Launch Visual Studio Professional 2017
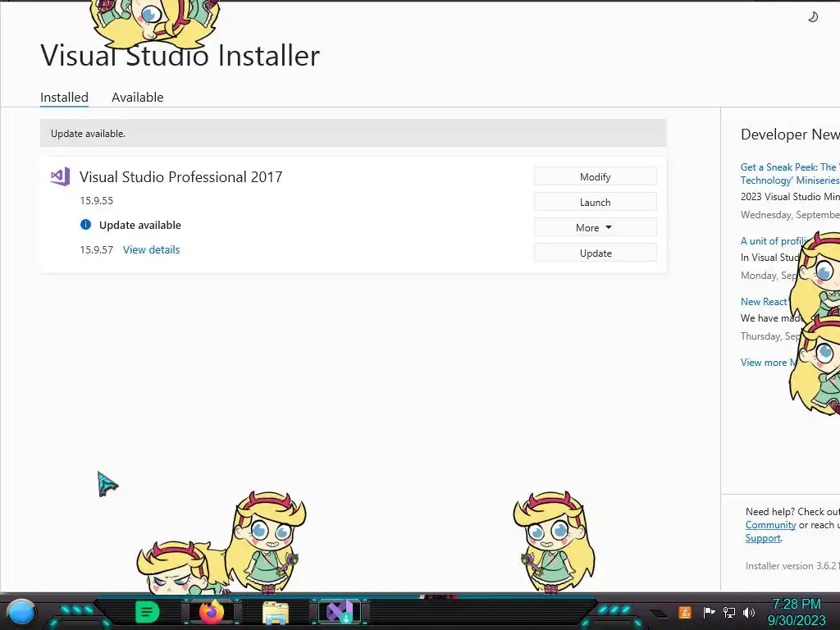Viewport: 840px width, 630px height. 596,202
